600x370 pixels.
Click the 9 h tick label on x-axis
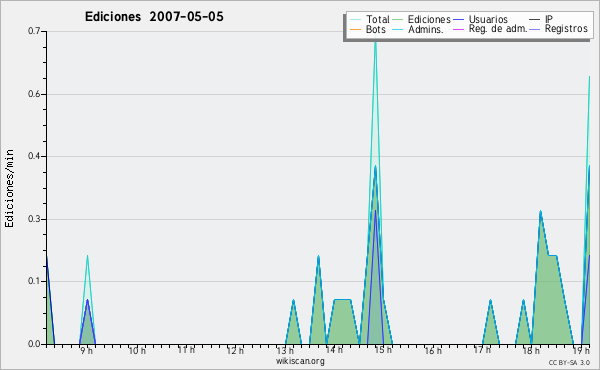coord(86,350)
